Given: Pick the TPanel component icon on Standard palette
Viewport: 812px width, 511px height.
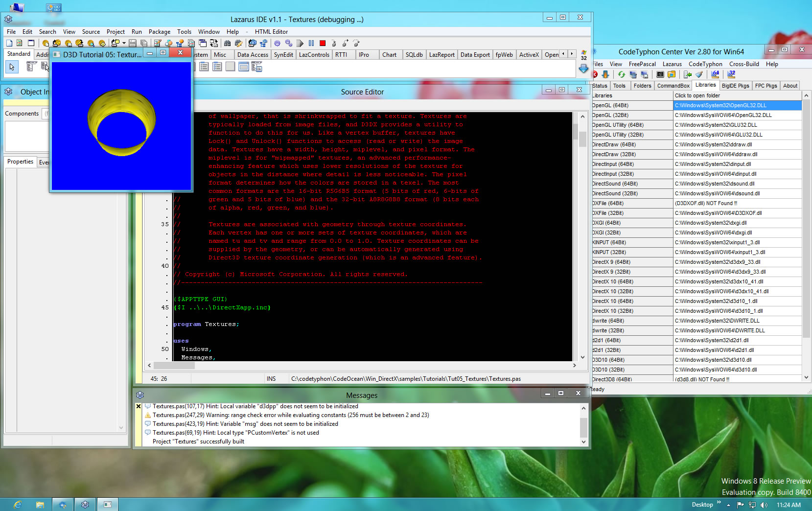Looking at the screenshot, I should click(230, 67).
